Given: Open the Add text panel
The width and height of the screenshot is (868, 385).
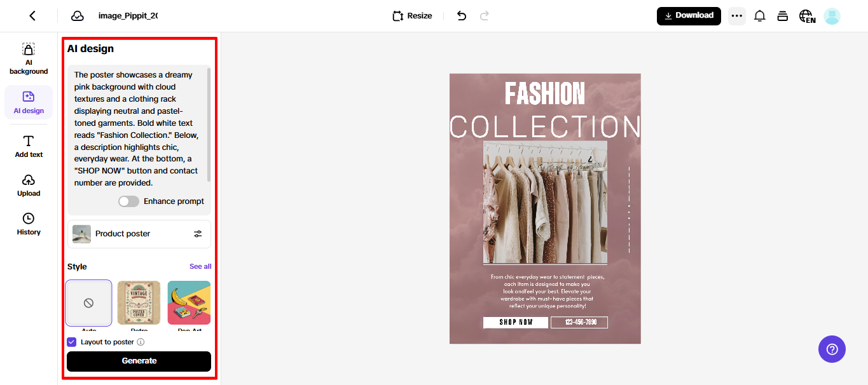Looking at the screenshot, I should click(29, 146).
